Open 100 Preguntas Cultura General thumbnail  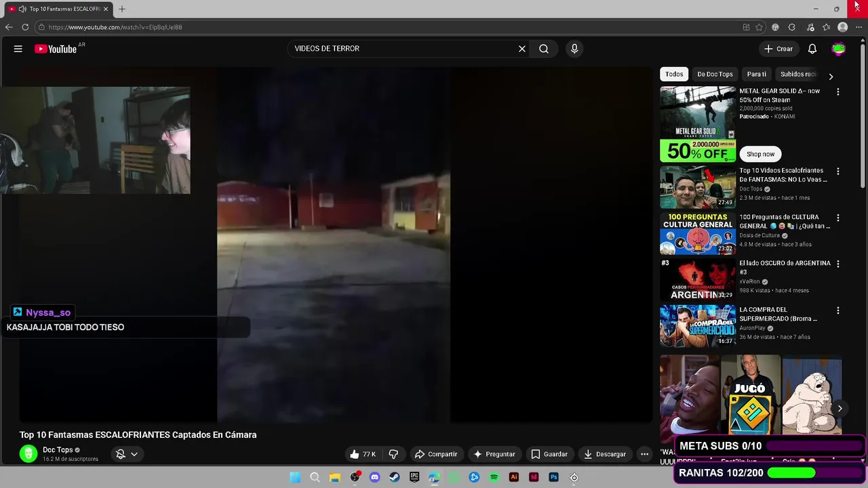coord(698,233)
